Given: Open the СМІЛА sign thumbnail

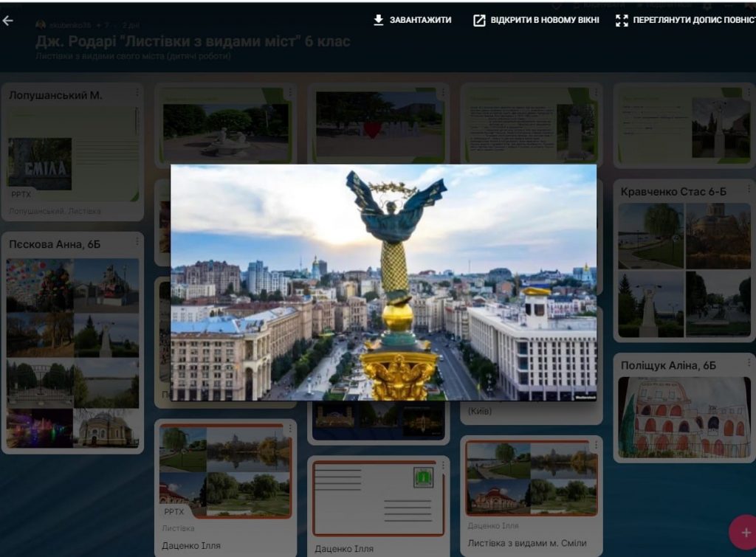Looking at the screenshot, I should click(40, 164).
